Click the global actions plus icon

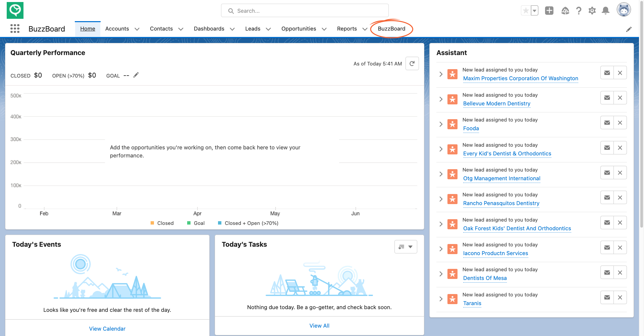[x=549, y=11]
